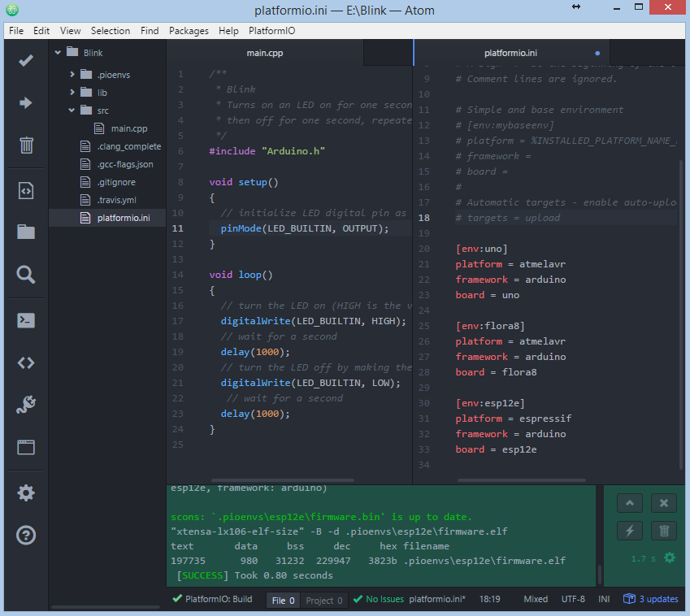690x616 pixels.
Task: Click the angle brackets code icon in toolbar
Action: click(x=26, y=363)
